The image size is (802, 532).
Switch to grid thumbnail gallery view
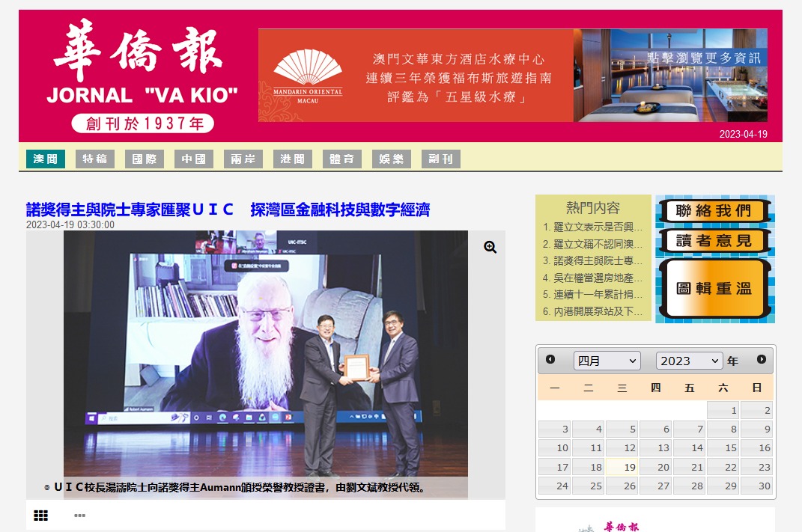41,516
